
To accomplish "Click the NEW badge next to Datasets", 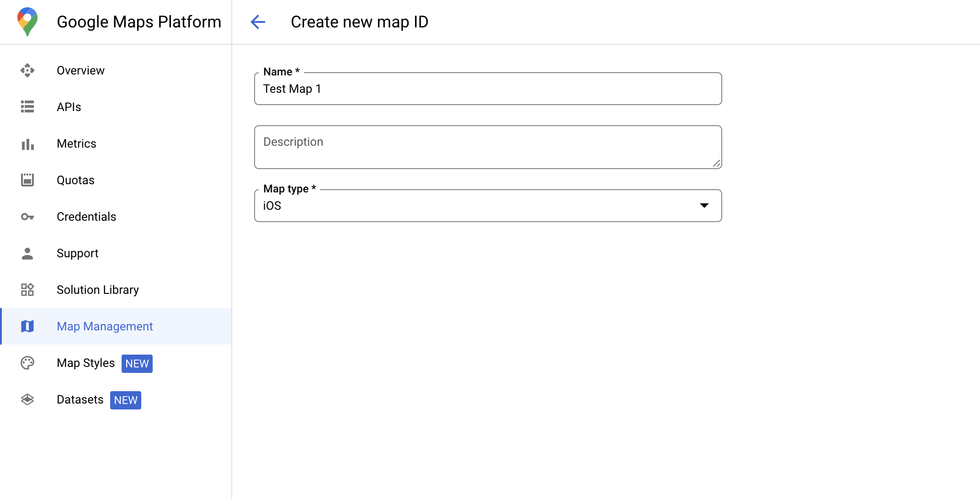I will tap(126, 400).
